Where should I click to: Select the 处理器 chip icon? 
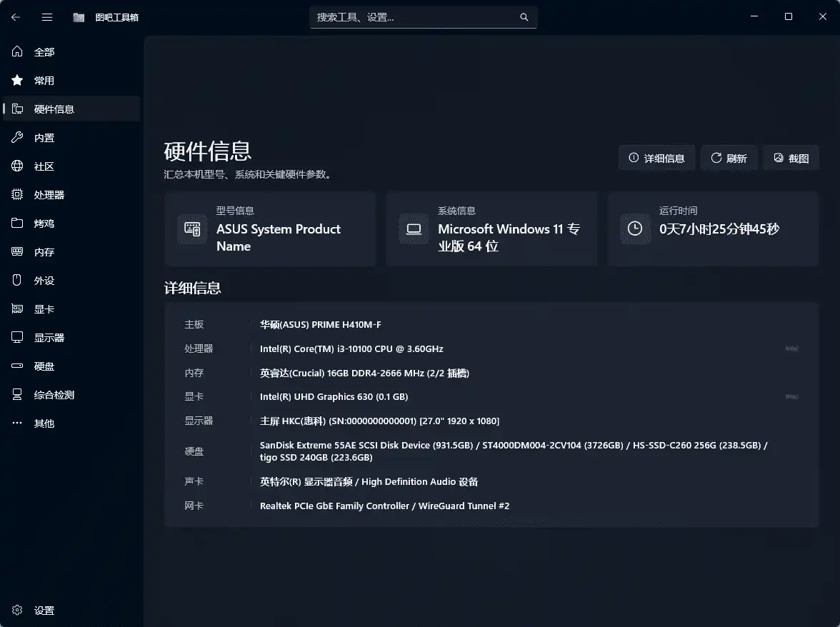(x=17, y=194)
